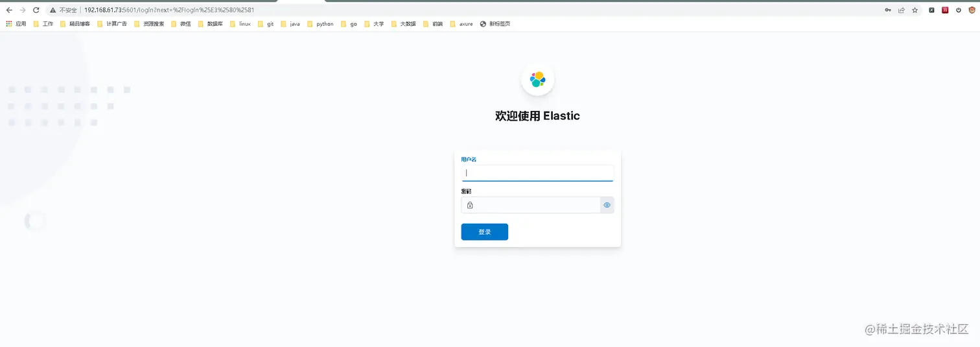Open the 大数据 bookmark folder
The image size is (980, 347).
403,24
